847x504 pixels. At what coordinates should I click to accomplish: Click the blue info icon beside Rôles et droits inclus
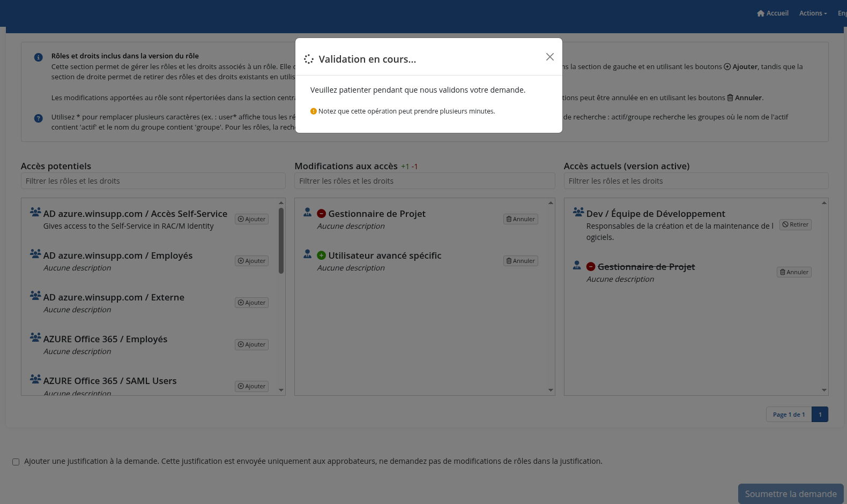39,57
